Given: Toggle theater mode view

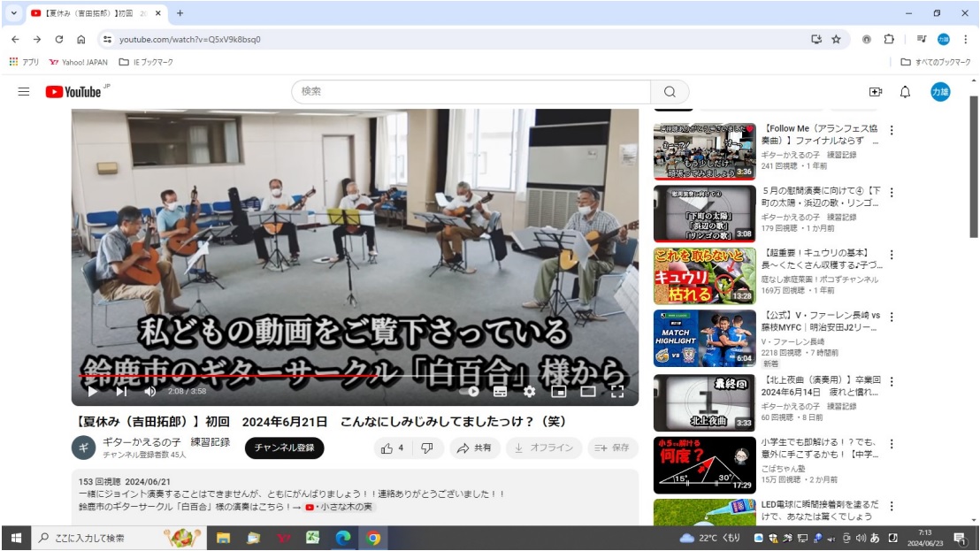Looking at the screenshot, I should (x=587, y=391).
